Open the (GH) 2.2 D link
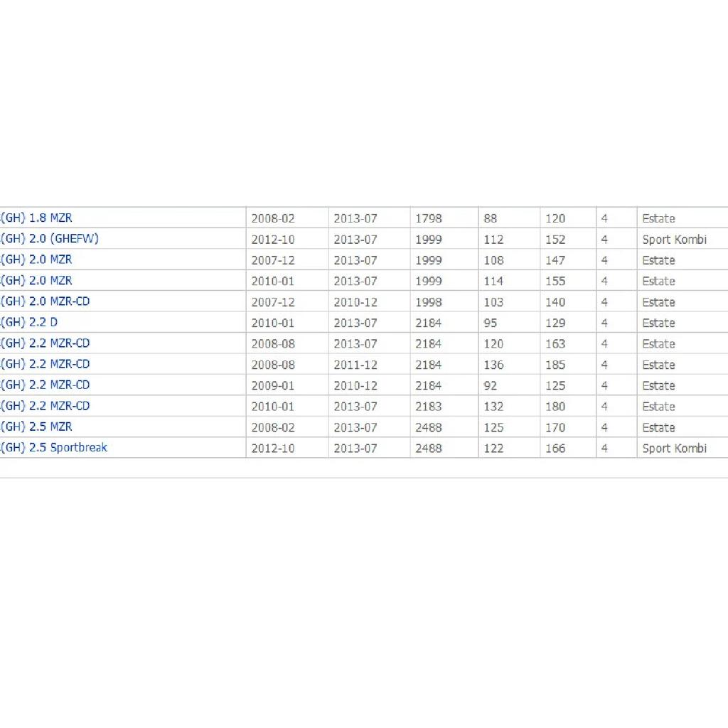Screen dimensions: 728x728 (x=28, y=322)
